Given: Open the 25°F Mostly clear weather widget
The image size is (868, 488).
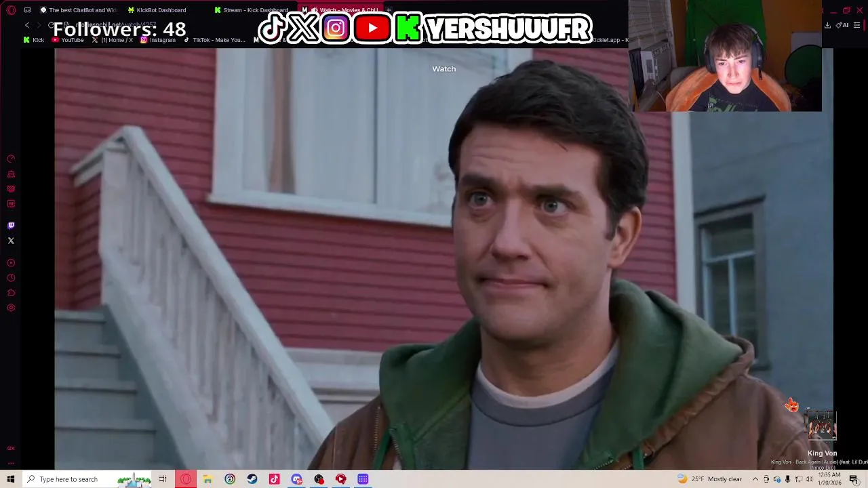Looking at the screenshot, I should [x=709, y=479].
